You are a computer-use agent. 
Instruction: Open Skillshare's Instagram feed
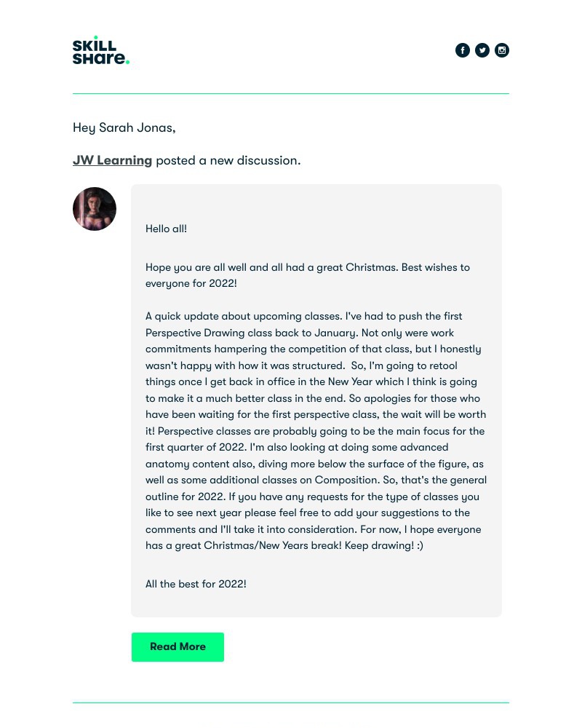(x=502, y=50)
